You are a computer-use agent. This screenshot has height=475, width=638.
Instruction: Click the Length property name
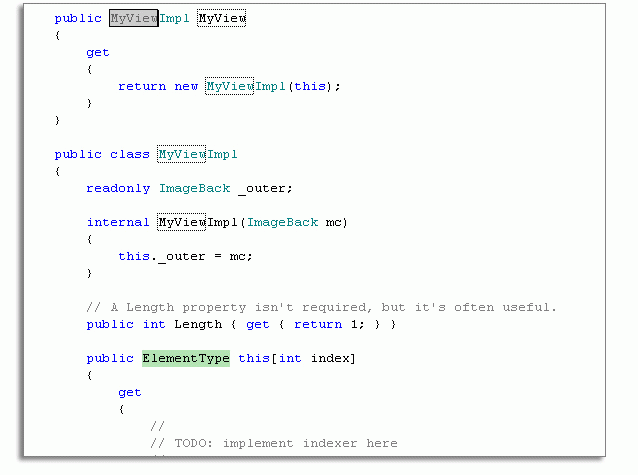pos(198,324)
